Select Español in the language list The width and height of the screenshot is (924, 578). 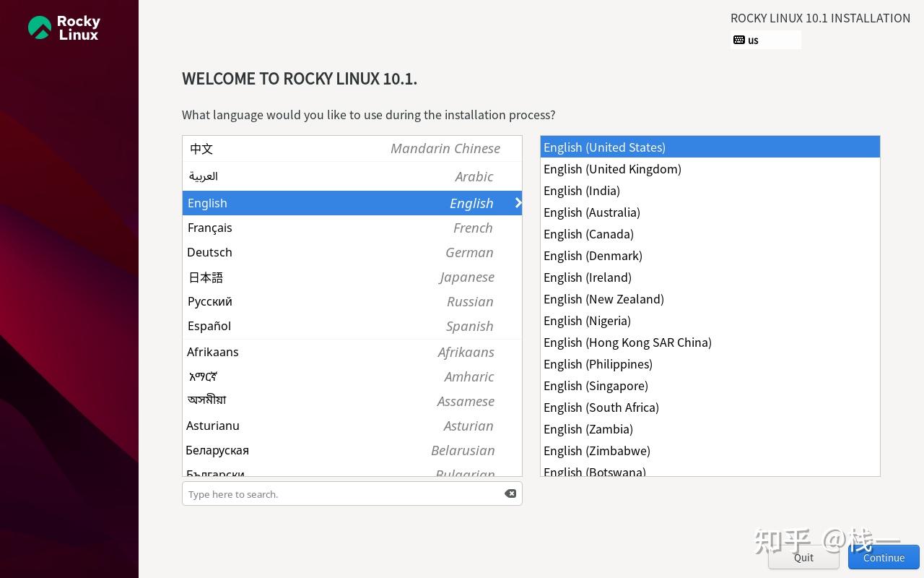pos(352,326)
